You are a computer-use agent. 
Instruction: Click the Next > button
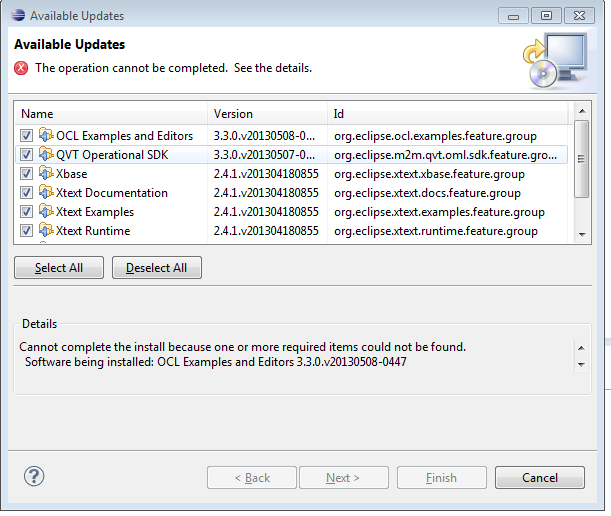(344, 477)
